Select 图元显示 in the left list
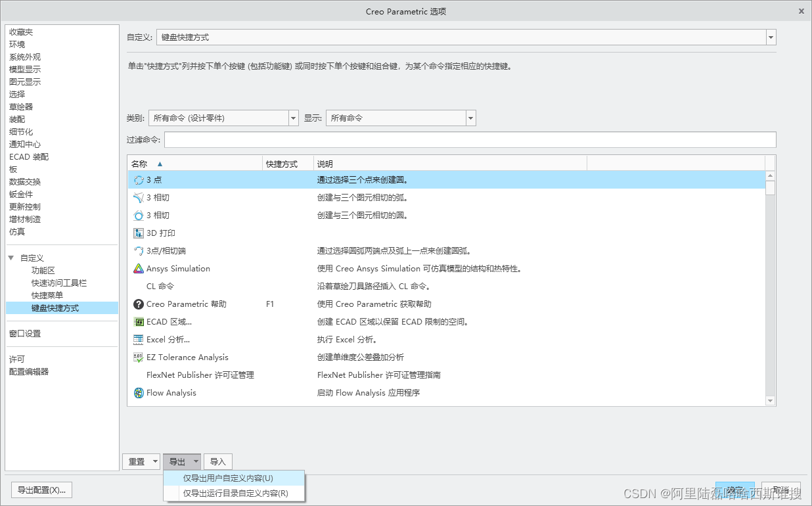 [x=25, y=82]
